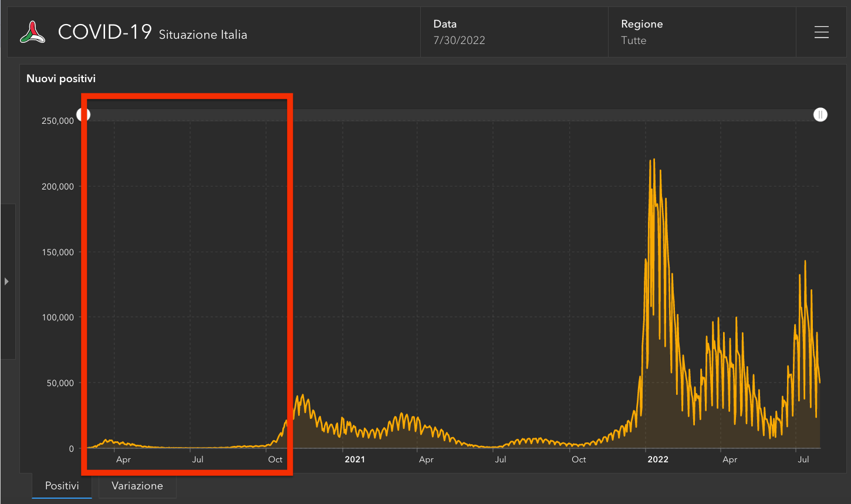The image size is (851, 504).
Task: Click the left handle of time range slider
Action: (84, 114)
